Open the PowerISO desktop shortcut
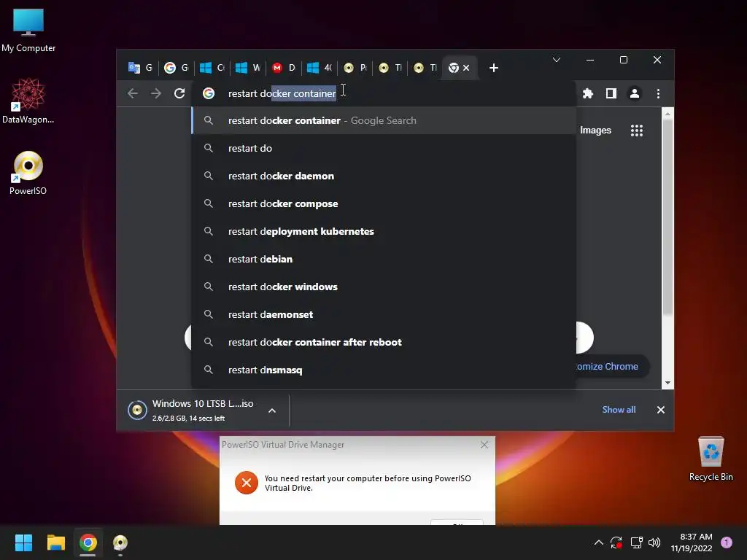The height and width of the screenshot is (560, 747). pos(28,172)
